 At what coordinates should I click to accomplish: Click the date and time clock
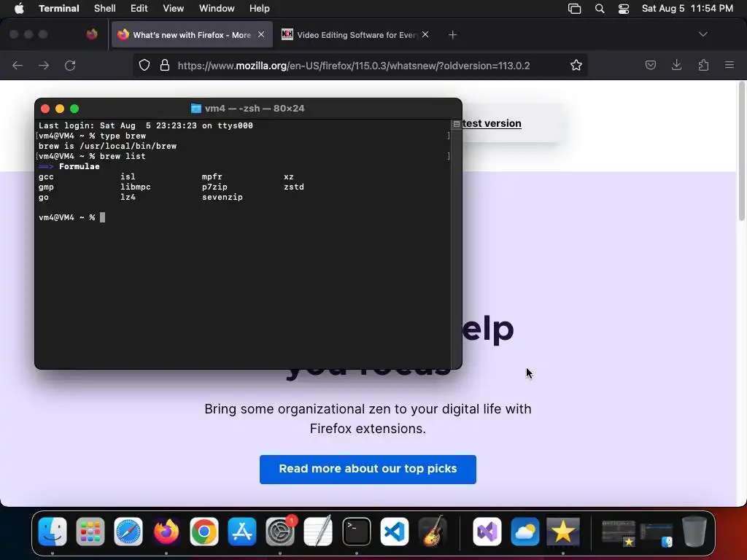click(x=687, y=9)
